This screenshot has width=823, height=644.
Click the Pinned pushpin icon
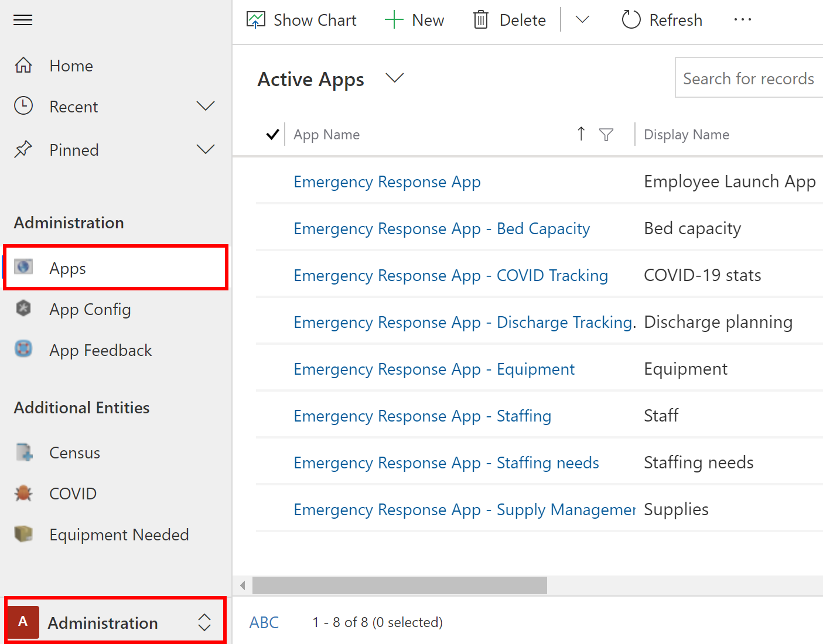(23, 149)
